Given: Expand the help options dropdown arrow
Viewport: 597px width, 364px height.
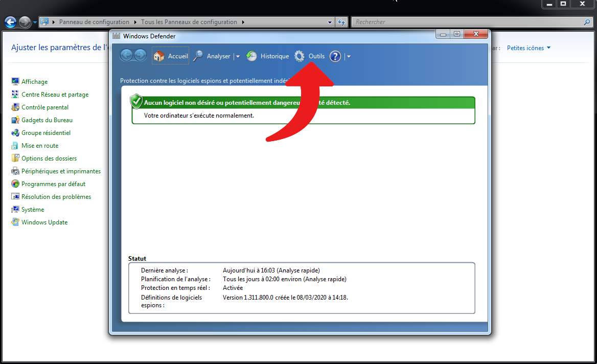Looking at the screenshot, I should click(x=349, y=56).
